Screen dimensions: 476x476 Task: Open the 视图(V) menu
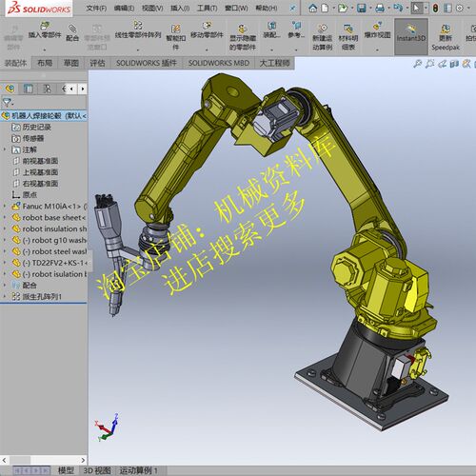coord(152,8)
